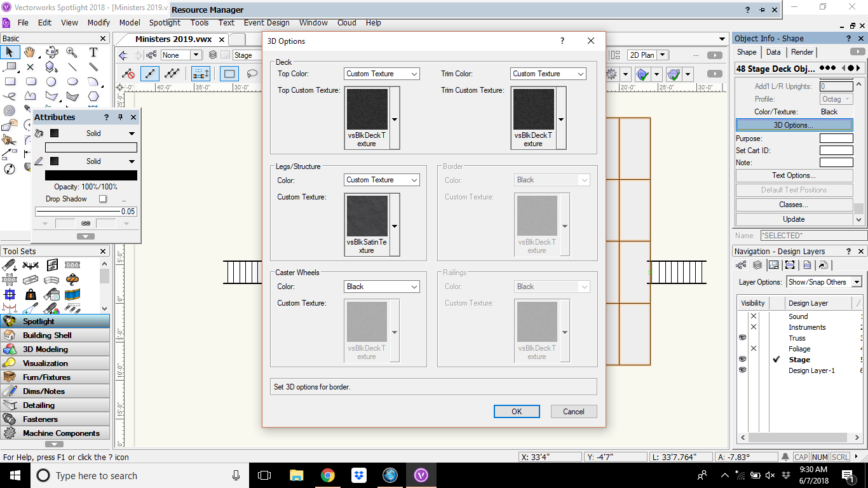This screenshot has width=868, height=488.
Task: Click OK in the 3D Options dialog
Action: click(517, 411)
